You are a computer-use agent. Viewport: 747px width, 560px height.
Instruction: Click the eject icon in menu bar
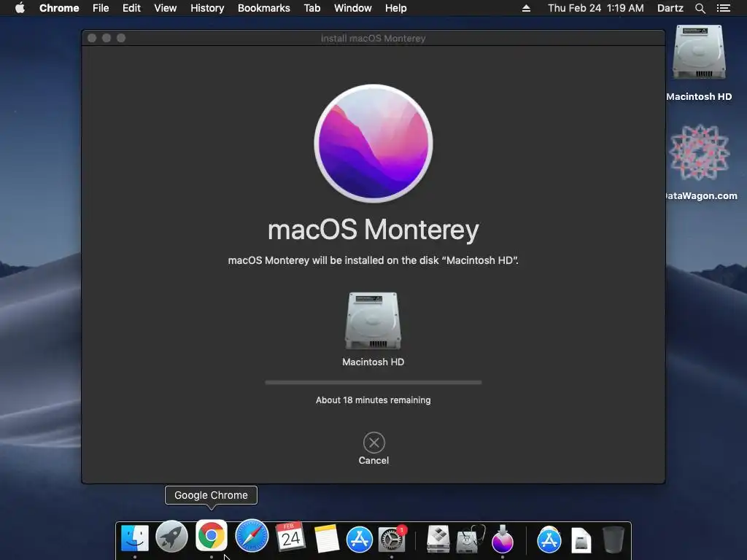(526, 8)
